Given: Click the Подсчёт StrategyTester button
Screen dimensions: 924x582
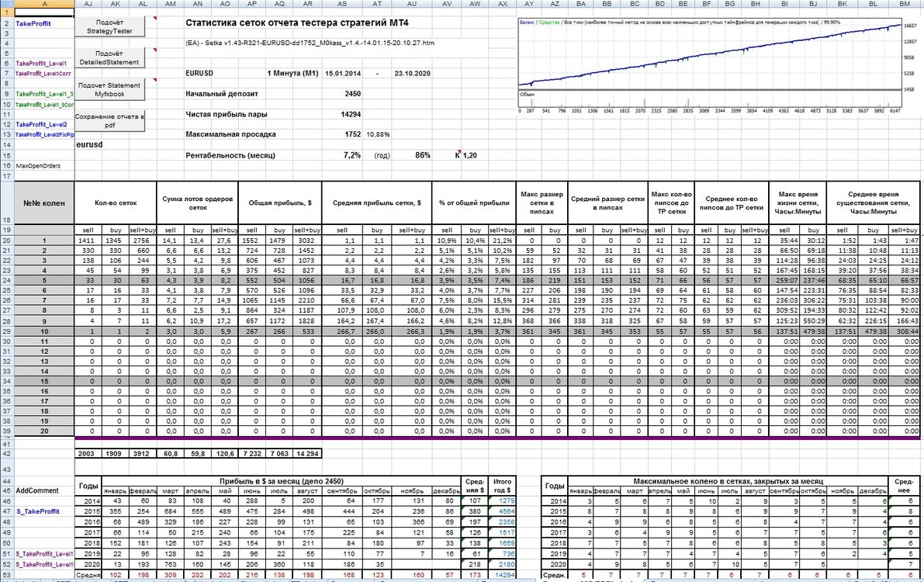Looking at the screenshot, I should [109, 26].
